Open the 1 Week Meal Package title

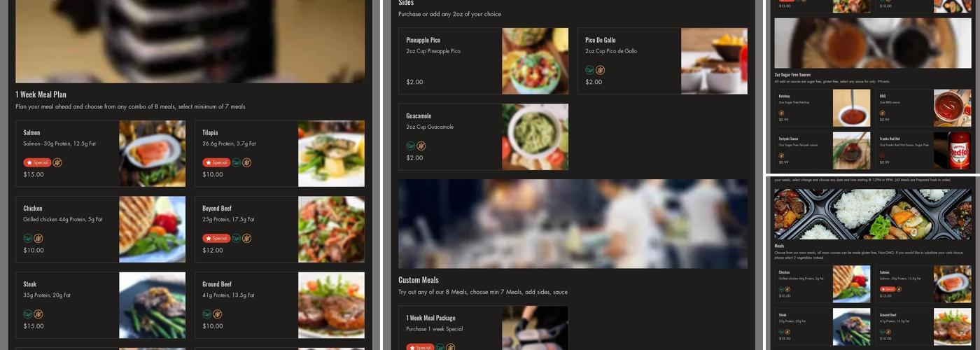(x=430, y=318)
